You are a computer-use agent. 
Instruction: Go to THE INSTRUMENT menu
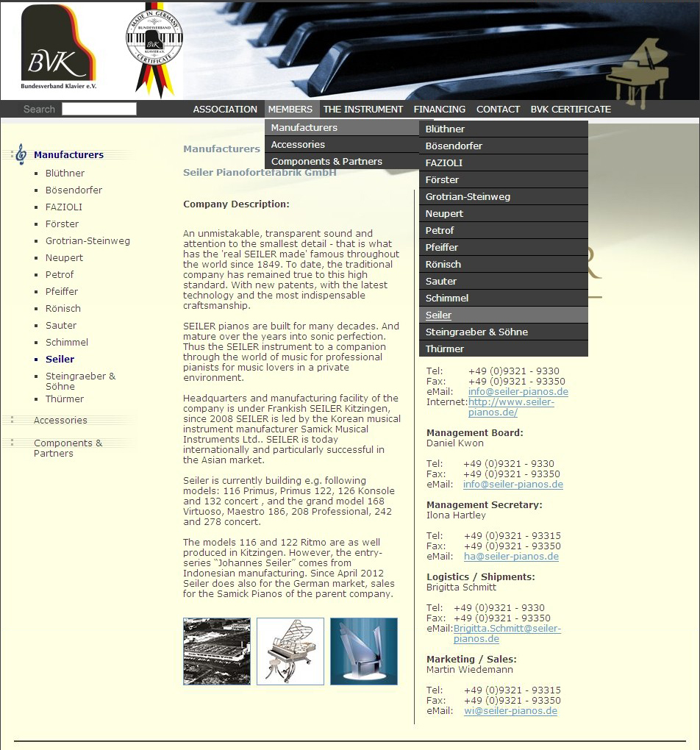(x=363, y=109)
